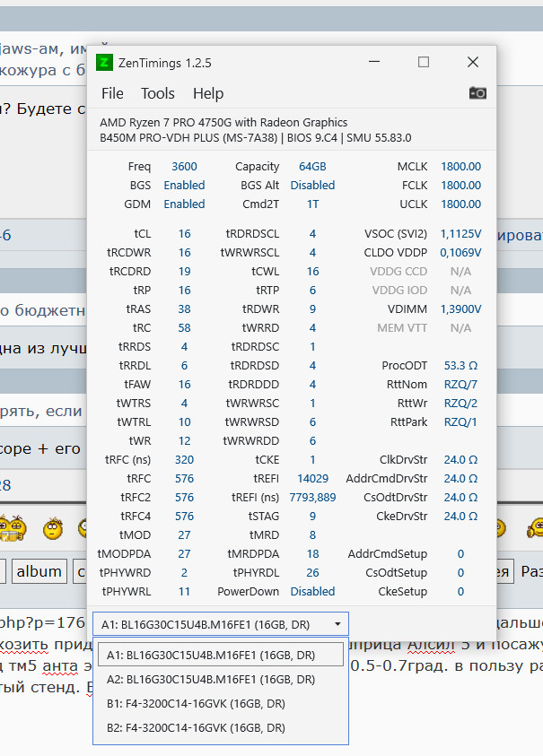Click the VDIMM value 1,3900V
The image size is (543, 756).
pos(461,309)
